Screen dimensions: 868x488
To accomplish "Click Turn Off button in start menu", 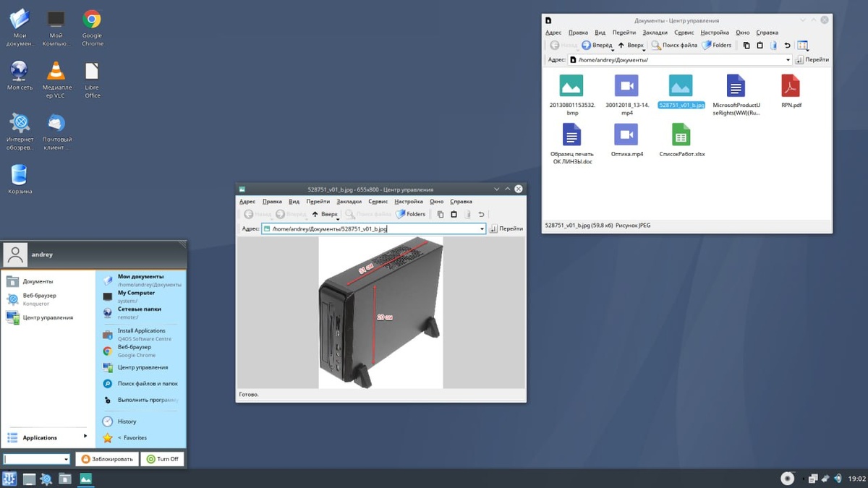I will point(162,459).
